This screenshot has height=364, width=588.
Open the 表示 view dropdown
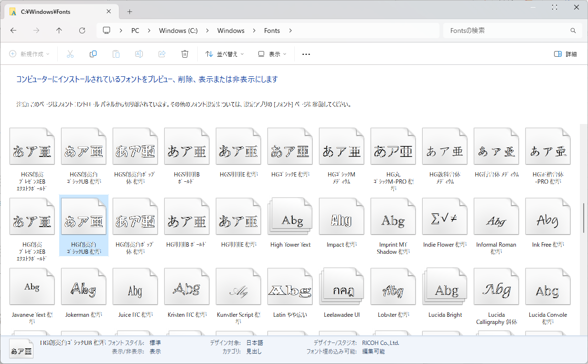(x=272, y=54)
